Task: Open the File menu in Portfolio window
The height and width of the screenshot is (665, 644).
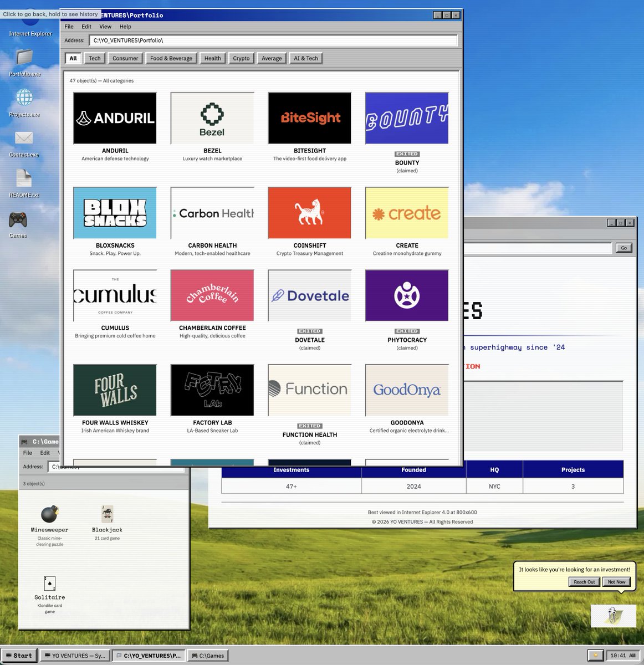Action: tap(69, 27)
